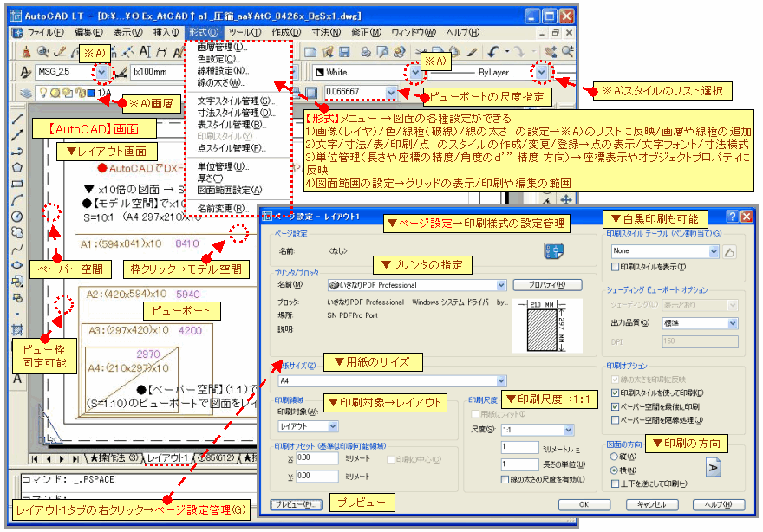
Task: Select the Line draw tool
Action: 17,119
